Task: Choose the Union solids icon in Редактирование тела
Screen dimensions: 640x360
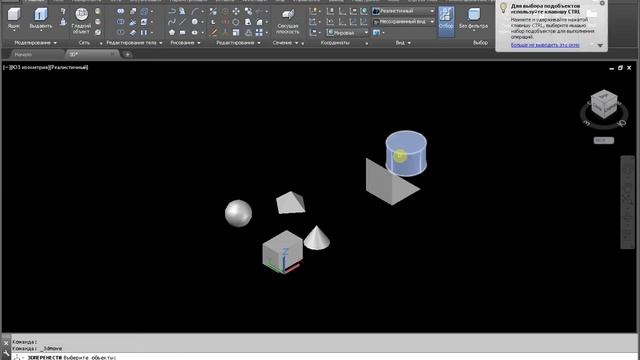Action: coord(120,11)
